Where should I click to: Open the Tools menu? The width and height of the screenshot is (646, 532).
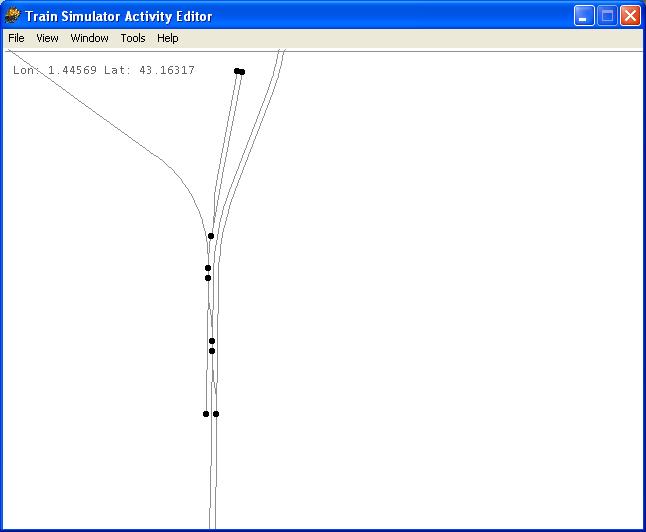click(x=133, y=38)
